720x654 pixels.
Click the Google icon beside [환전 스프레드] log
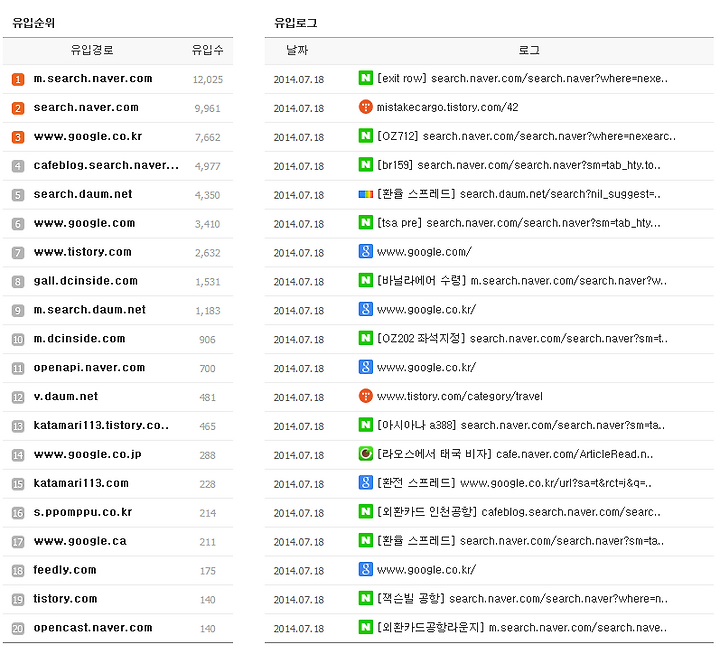click(366, 483)
